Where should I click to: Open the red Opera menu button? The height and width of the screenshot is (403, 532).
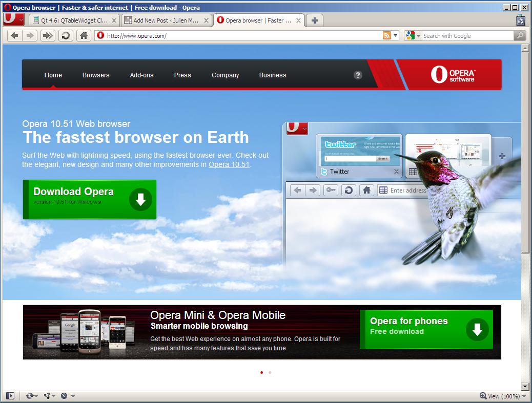(x=13, y=19)
